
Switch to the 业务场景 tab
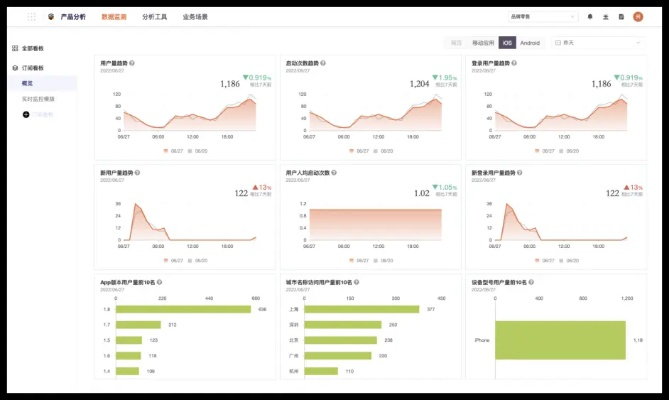tap(195, 17)
